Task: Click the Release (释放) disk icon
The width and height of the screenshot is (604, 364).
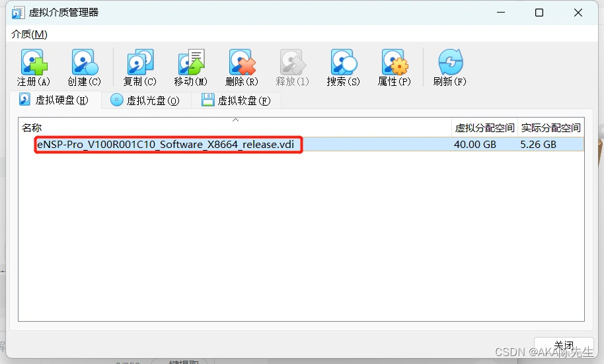Action: (x=292, y=62)
